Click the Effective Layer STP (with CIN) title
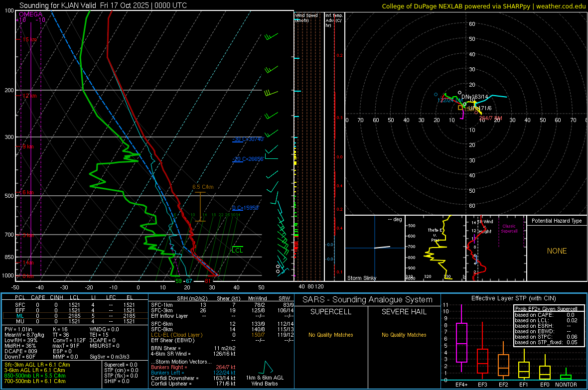 coord(513,298)
